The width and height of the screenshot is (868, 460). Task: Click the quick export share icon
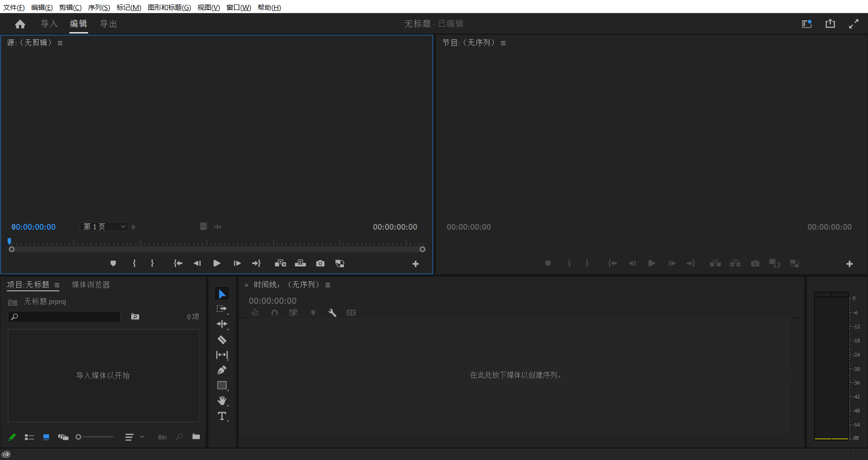[x=830, y=24]
